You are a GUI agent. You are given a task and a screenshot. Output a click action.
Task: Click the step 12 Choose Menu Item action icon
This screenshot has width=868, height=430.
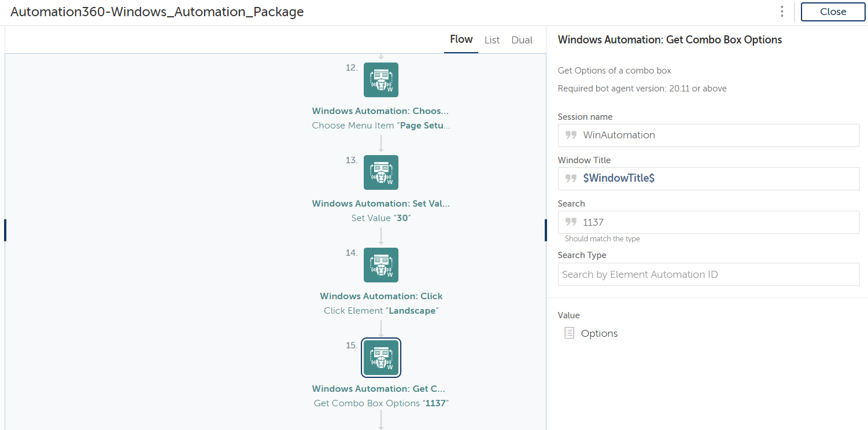(x=381, y=80)
